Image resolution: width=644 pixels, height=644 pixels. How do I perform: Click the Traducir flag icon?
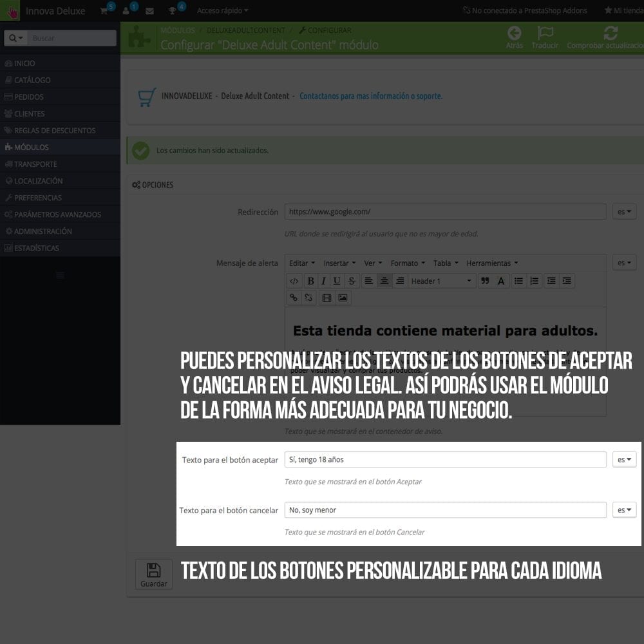[545, 33]
